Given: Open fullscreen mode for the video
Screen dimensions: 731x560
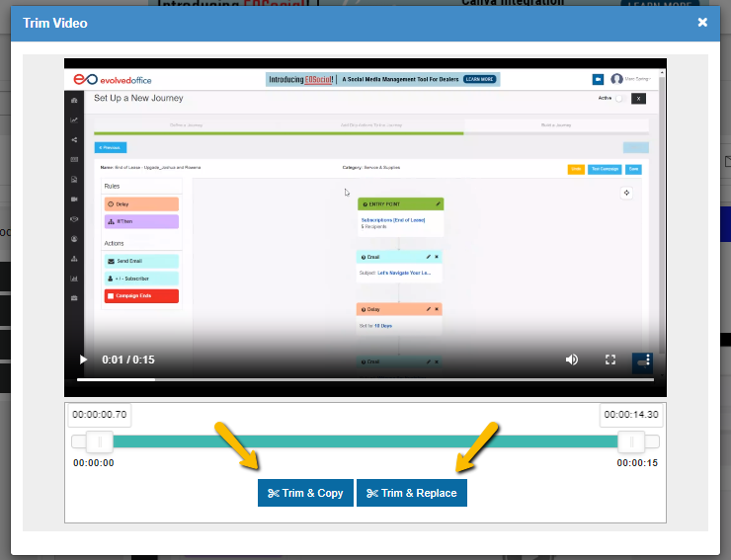Looking at the screenshot, I should point(610,360).
